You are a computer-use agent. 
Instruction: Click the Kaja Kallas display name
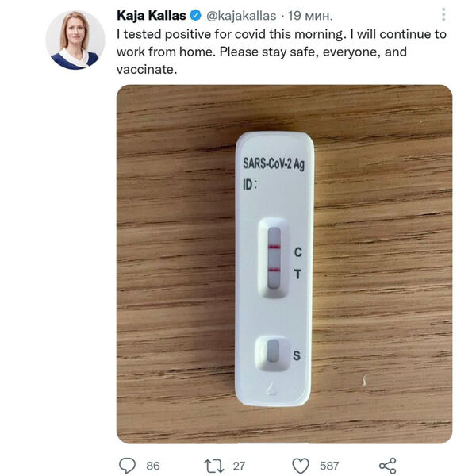pos(152,16)
